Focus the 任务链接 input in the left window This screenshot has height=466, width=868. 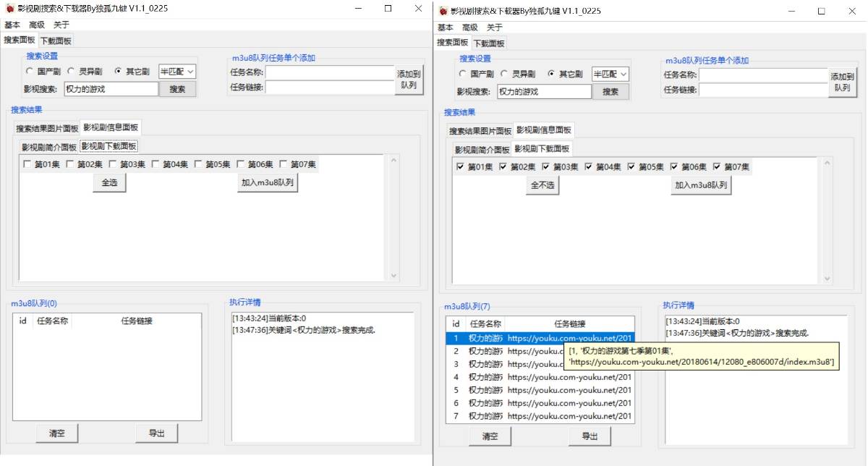[x=330, y=87]
